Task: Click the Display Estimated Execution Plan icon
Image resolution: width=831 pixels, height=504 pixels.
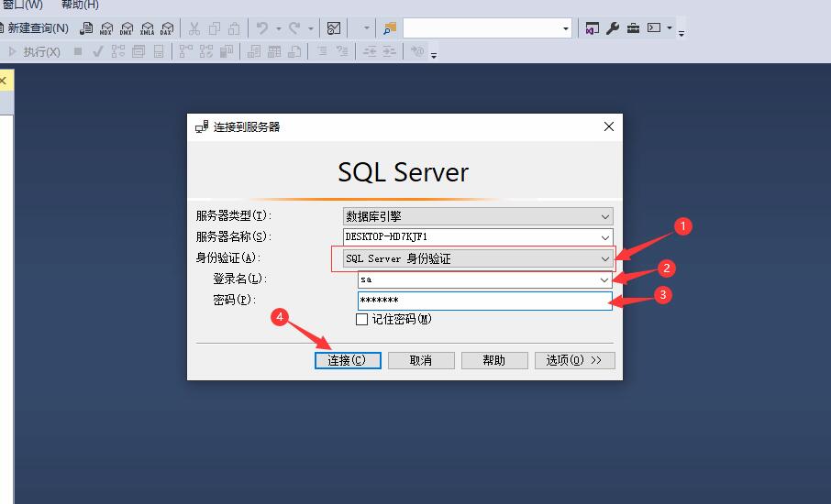Action: (117, 51)
